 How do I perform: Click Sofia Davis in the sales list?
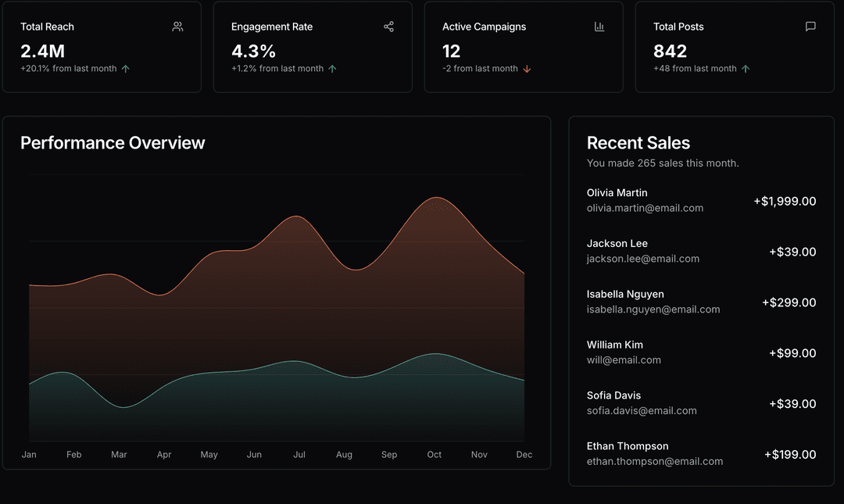pos(613,395)
